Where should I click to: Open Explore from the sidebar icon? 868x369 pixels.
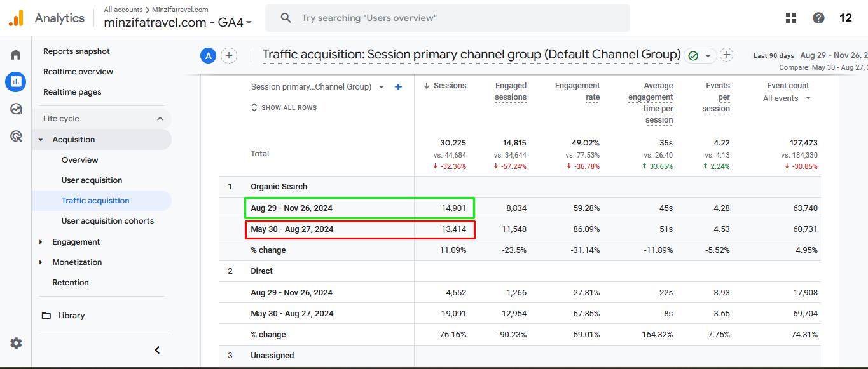[x=15, y=109]
